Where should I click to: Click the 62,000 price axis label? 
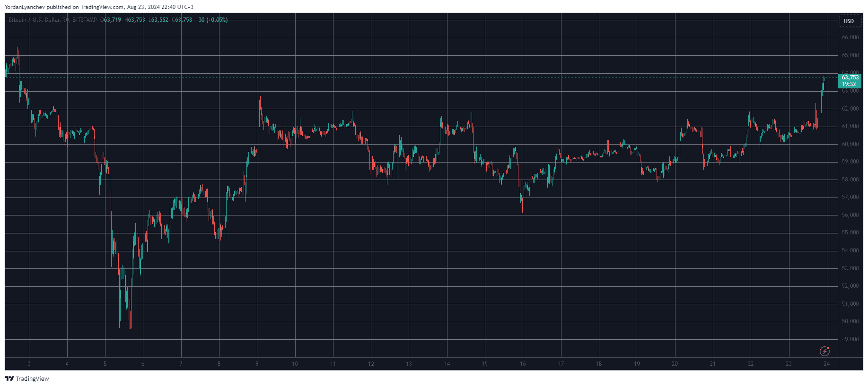(850, 109)
